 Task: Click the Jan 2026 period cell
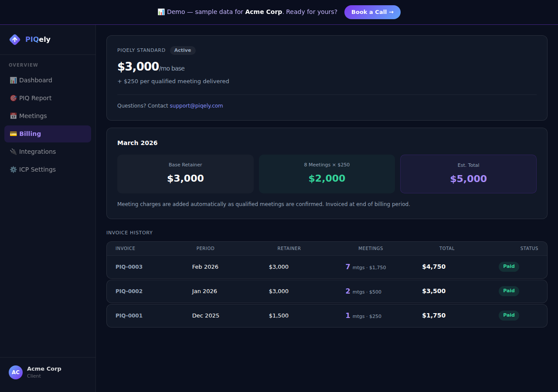[204, 291]
